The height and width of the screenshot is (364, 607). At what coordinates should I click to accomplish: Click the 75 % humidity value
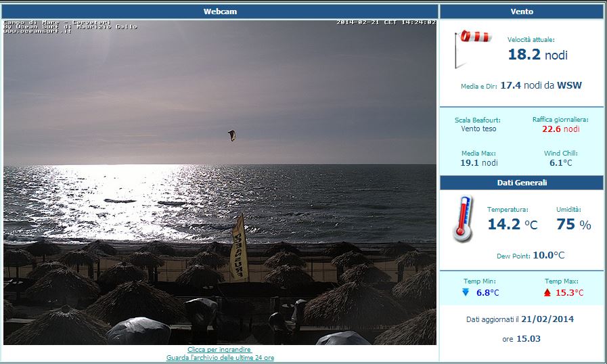pos(575,225)
